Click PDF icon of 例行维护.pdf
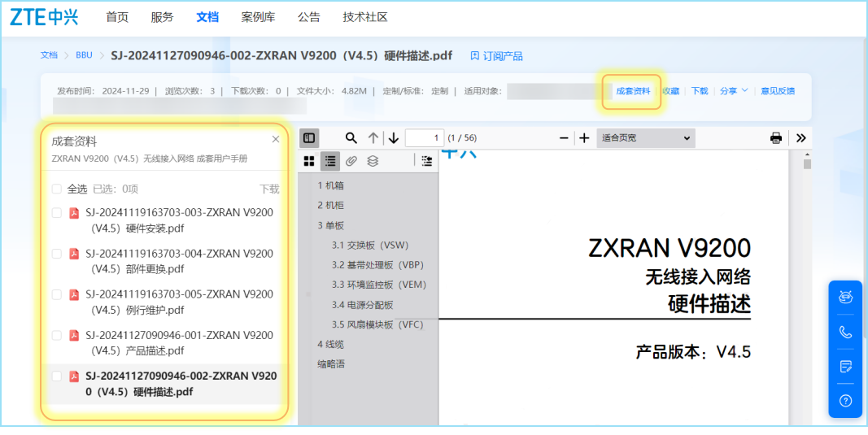Viewport: 868px width, 435px height. (74, 294)
